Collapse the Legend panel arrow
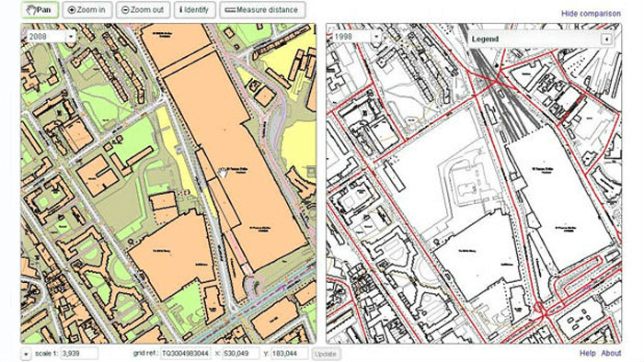 click(606, 39)
